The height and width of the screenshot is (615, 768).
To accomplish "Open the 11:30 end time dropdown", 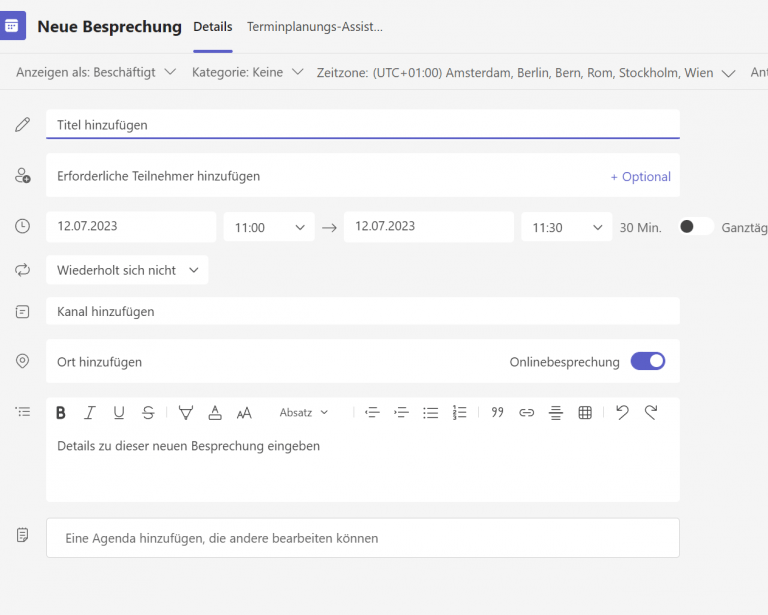I will [566, 227].
